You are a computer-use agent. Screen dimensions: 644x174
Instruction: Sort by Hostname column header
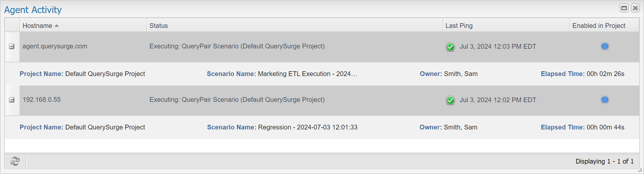click(37, 26)
